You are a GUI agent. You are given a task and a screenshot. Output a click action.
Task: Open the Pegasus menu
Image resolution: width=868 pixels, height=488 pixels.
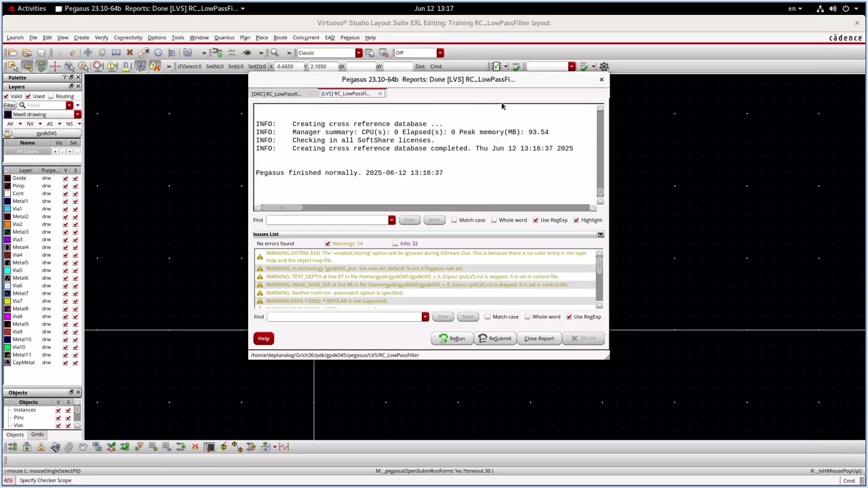pyautogui.click(x=350, y=38)
